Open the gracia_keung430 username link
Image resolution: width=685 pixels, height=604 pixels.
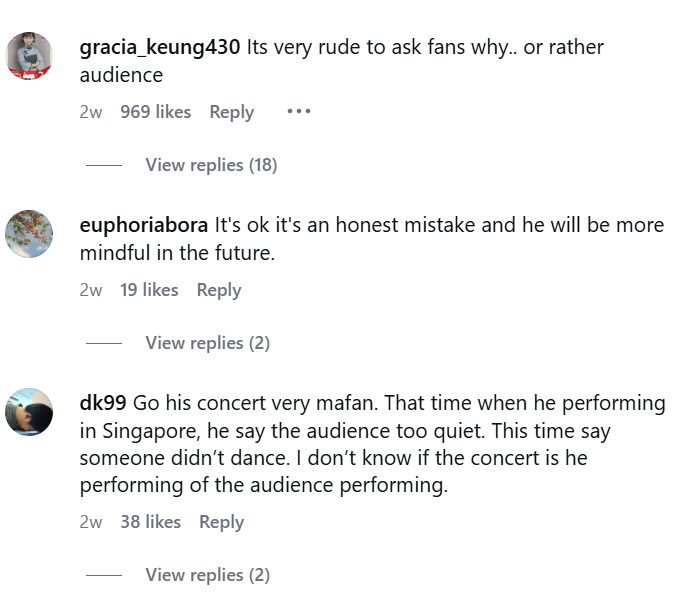(x=160, y=47)
